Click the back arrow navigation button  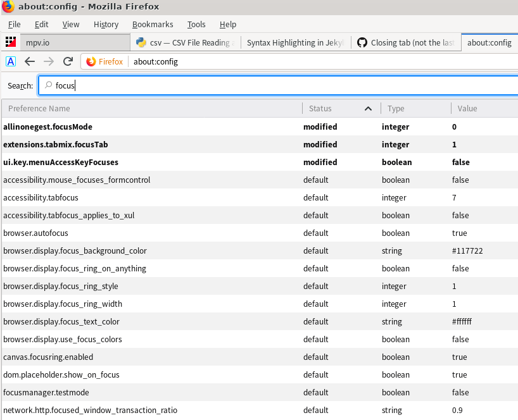pyautogui.click(x=30, y=61)
